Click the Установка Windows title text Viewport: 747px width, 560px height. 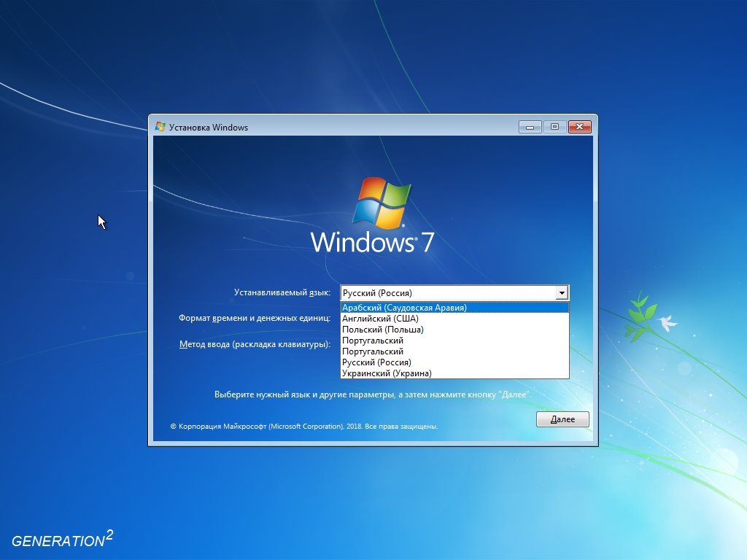[208, 127]
